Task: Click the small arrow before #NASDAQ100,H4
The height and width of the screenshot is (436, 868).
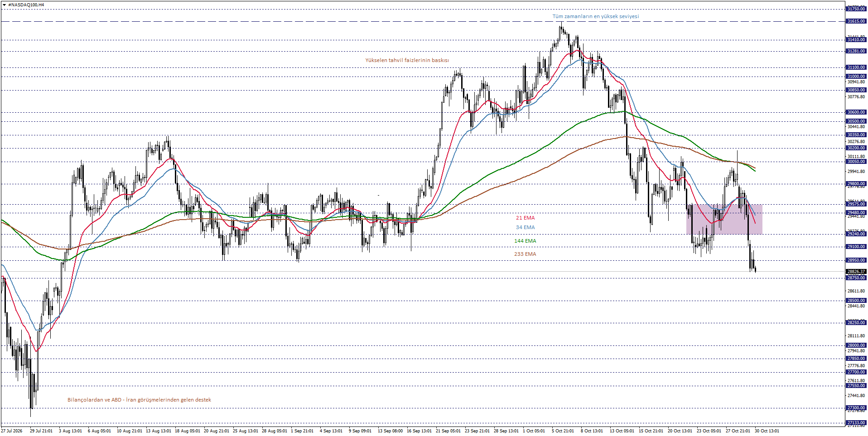Action: [x=4, y=5]
